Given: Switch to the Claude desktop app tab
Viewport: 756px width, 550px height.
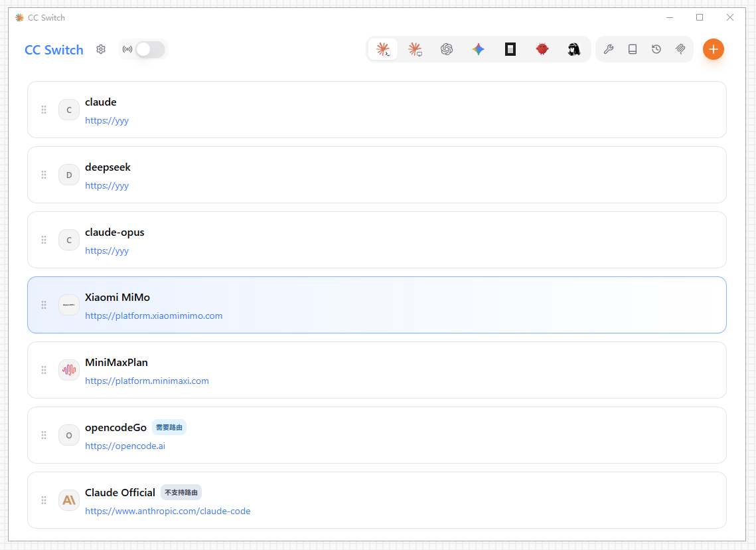Looking at the screenshot, I should (x=415, y=49).
